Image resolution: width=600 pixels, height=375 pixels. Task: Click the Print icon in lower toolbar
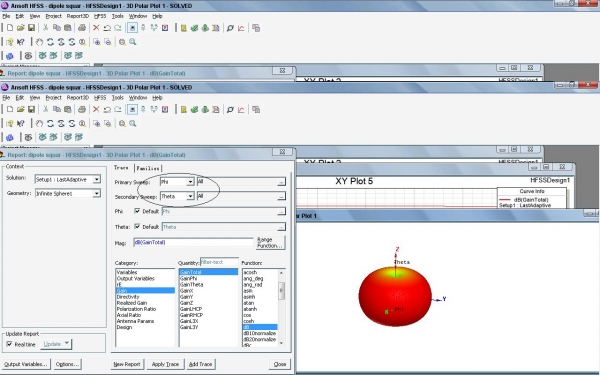pos(82,109)
